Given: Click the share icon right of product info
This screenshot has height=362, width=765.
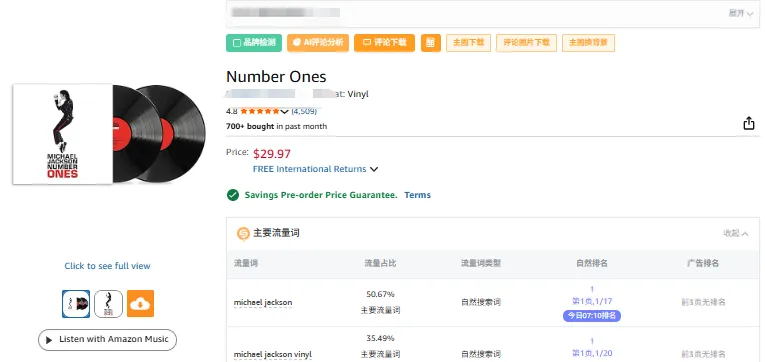Looking at the screenshot, I should [749, 124].
